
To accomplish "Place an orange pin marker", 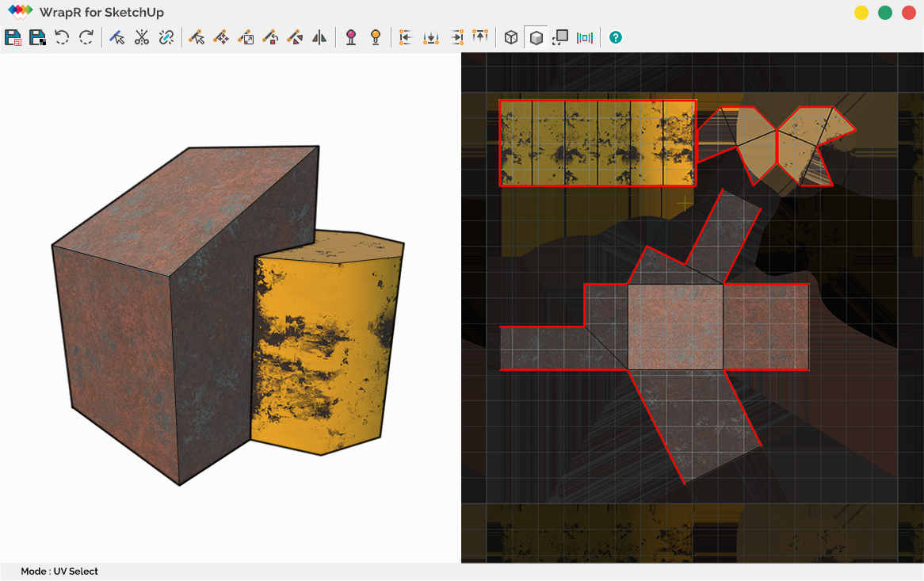I will (x=375, y=36).
